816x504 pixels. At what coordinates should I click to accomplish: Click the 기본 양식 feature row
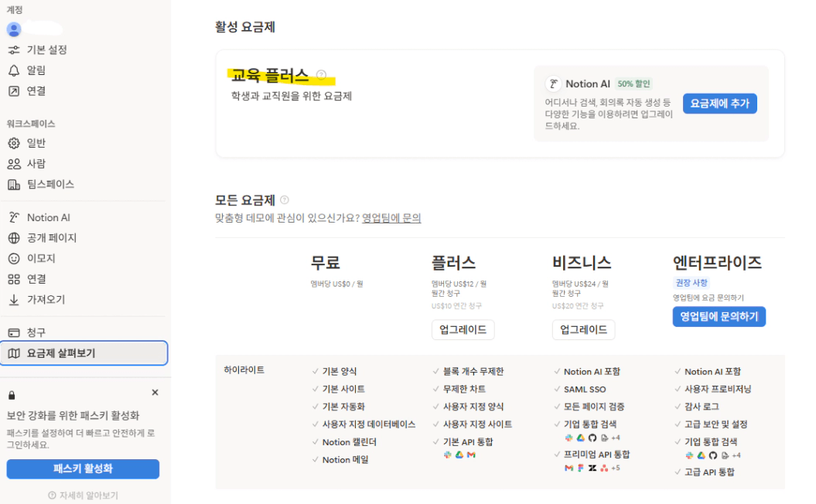click(334, 371)
